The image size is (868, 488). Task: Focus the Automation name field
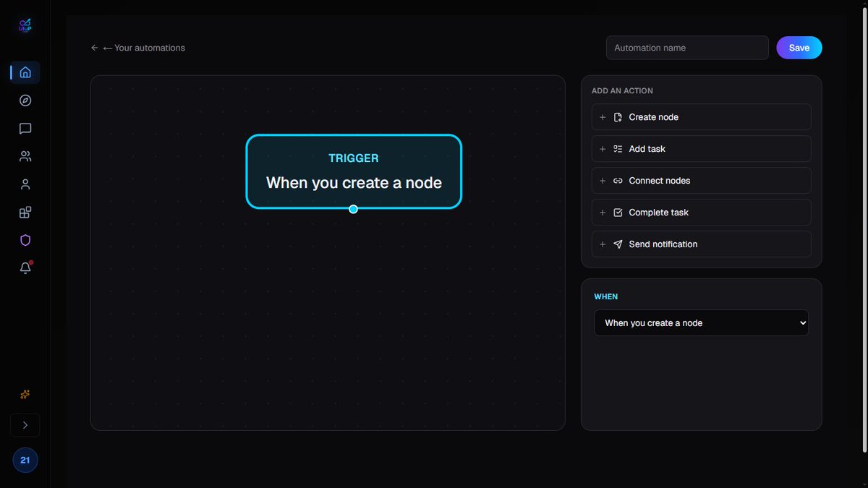687,48
